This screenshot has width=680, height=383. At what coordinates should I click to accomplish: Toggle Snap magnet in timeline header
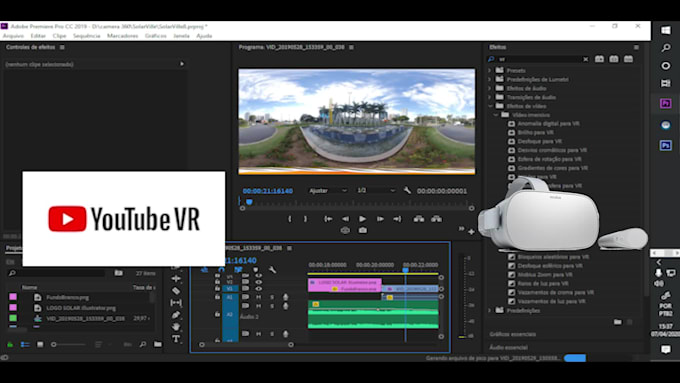pos(221,270)
